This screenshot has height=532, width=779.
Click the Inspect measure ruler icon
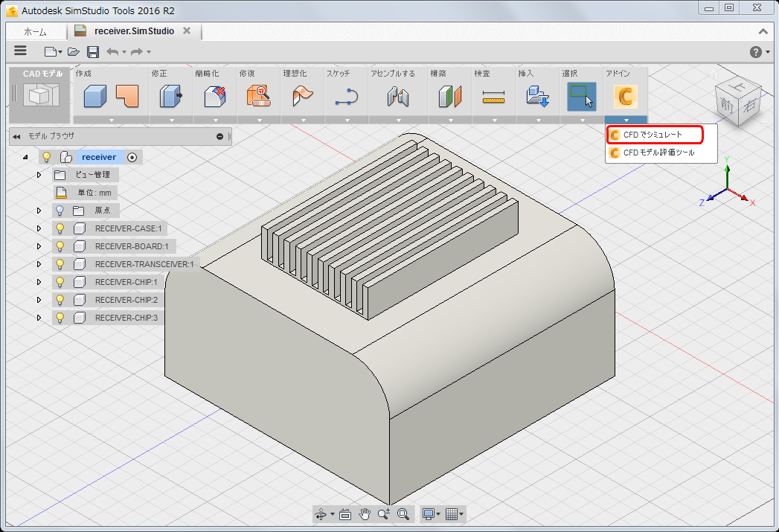tap(494, 97)
